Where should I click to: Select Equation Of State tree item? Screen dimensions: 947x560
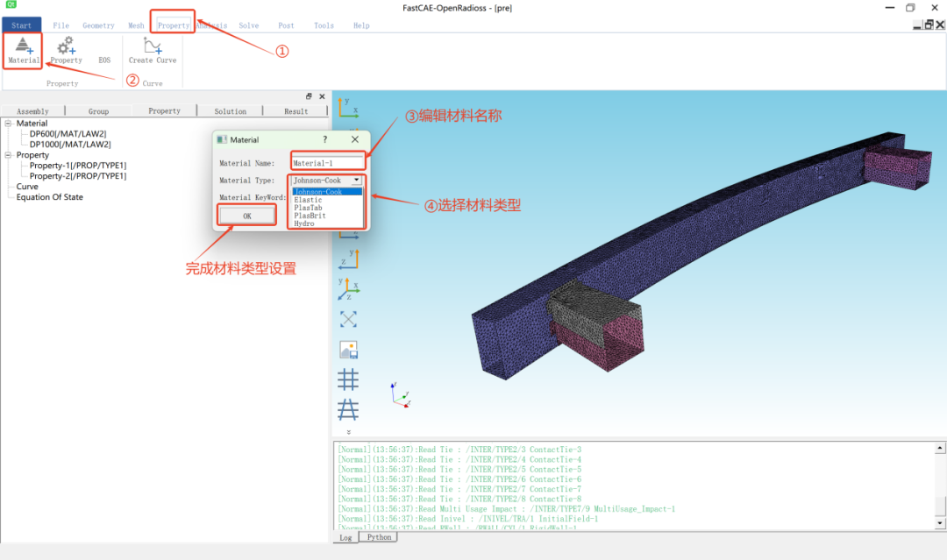click(49, 197)
